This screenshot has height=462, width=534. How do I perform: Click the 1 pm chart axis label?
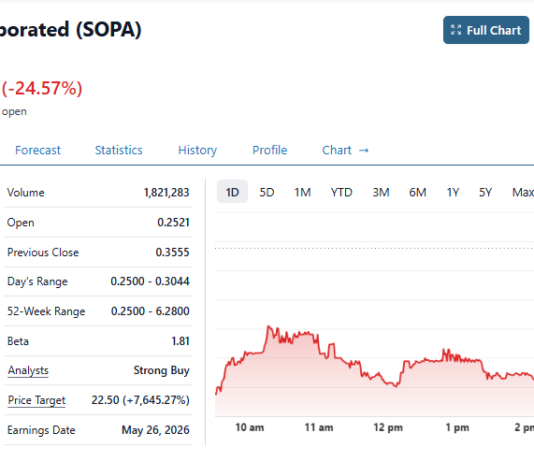[457, 427]
